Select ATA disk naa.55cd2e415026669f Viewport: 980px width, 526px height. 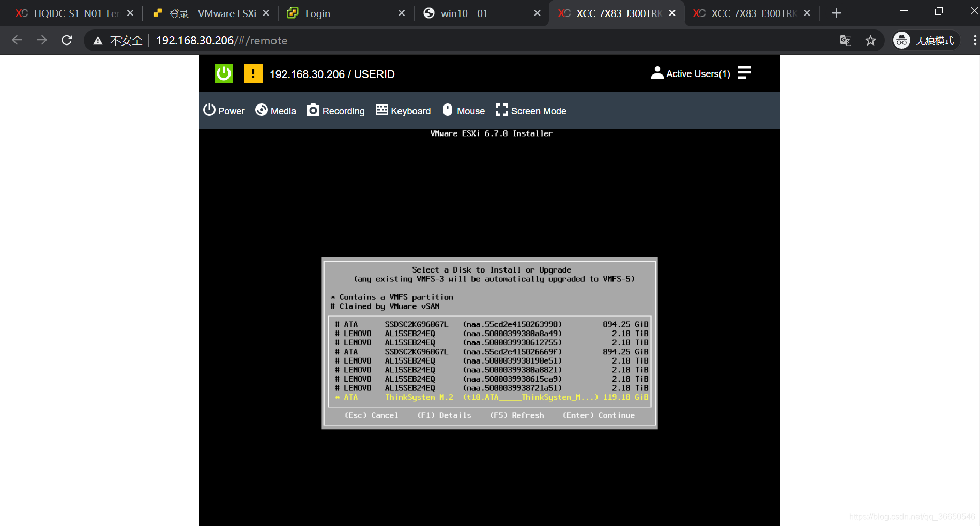tap(490, 352)
